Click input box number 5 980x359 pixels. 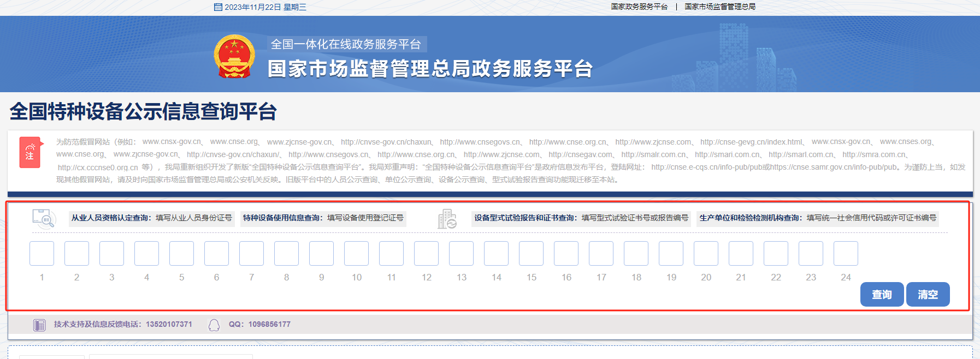tap(182, 254)
